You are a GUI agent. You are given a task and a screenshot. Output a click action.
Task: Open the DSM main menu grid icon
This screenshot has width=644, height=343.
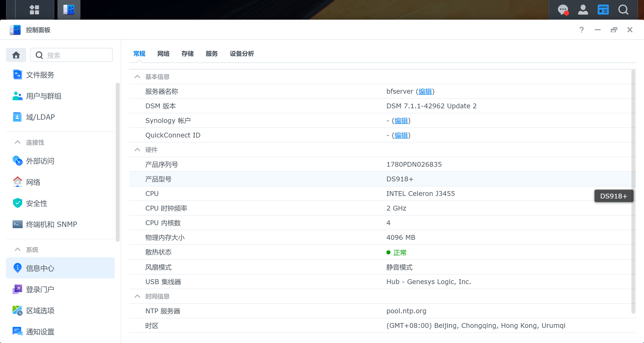click(x=34, y=10)
